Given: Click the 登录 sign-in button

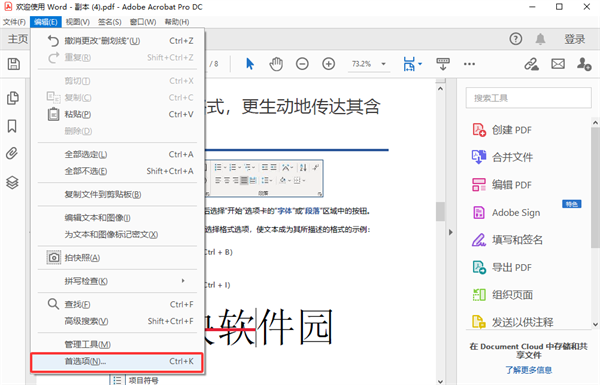Looking at the screenshot, I should (x=575, y=39).
